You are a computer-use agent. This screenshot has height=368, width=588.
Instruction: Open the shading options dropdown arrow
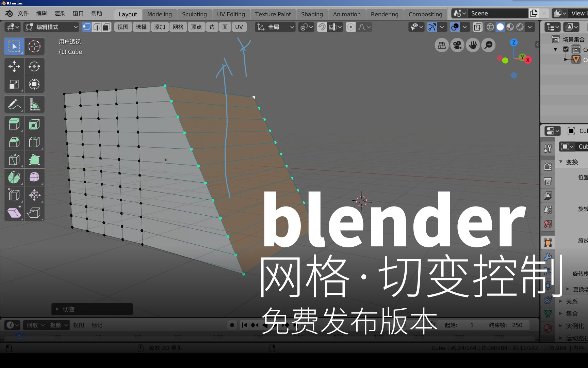pyautogui.click(x=530, y=27)
